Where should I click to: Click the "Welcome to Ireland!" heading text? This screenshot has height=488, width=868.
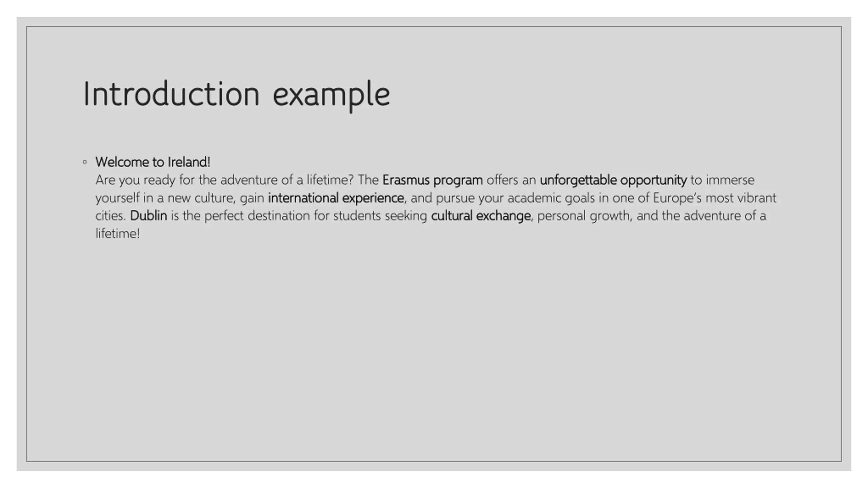tap(153, 162)
